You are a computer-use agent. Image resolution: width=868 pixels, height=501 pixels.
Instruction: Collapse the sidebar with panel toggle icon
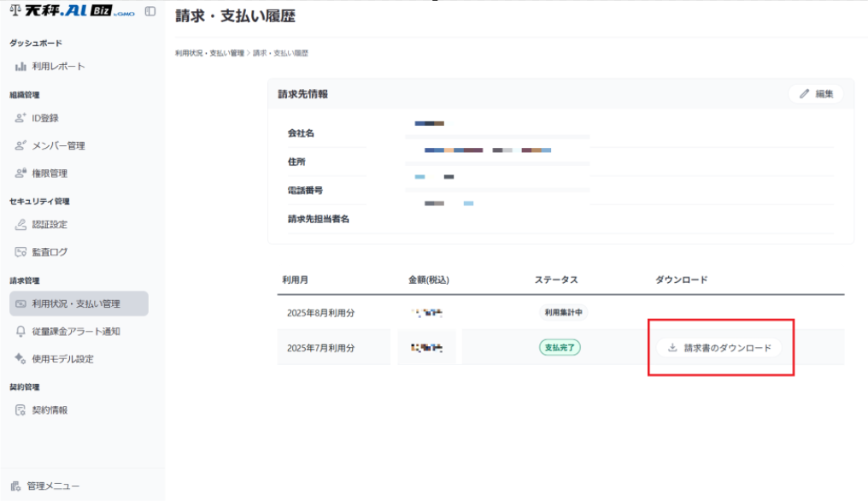click(150, 11)
